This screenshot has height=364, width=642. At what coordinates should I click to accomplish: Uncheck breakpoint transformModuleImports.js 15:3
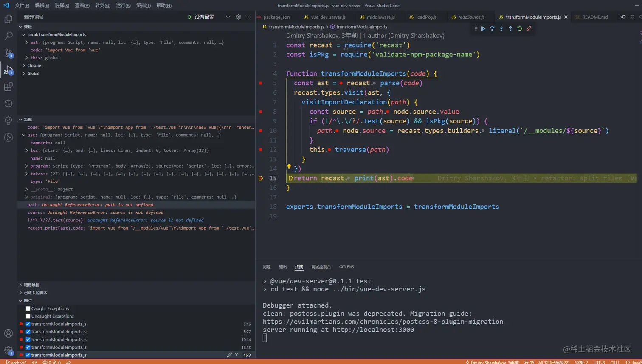[x=28, y=355]
